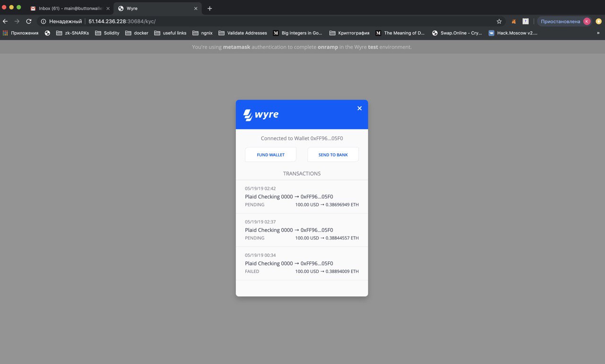Open the docker bookmark folder

[x=137, y=33]
